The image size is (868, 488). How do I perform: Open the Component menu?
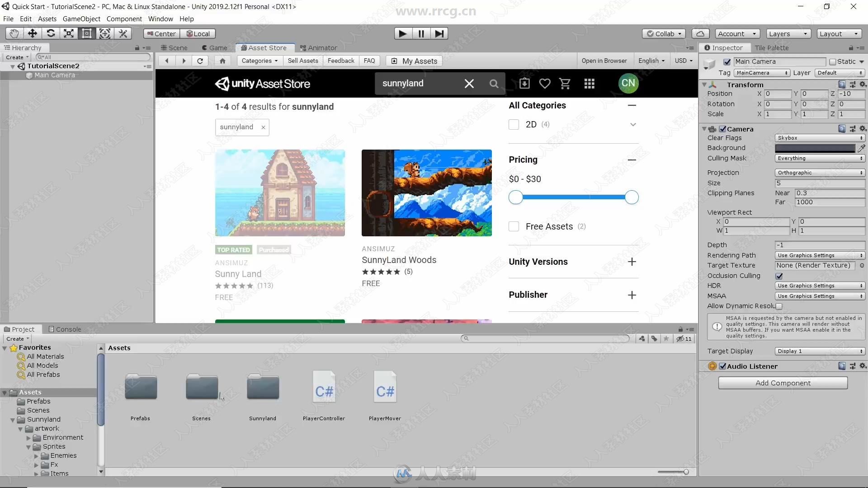124,19
